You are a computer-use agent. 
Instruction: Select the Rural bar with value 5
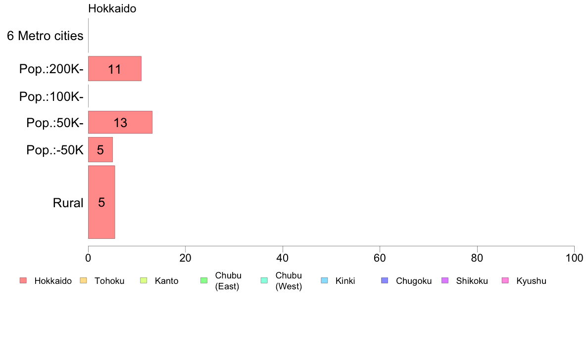[x=101, y=202]
